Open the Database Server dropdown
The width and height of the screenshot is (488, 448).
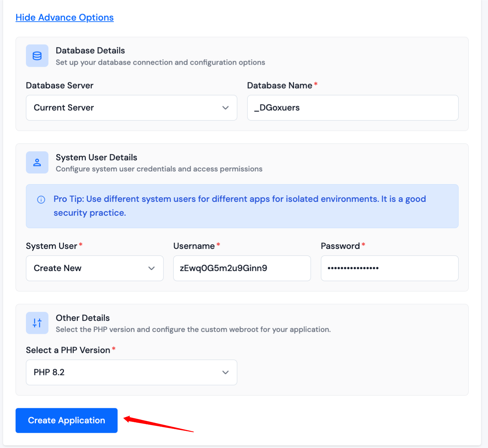[x=132, y=108]
